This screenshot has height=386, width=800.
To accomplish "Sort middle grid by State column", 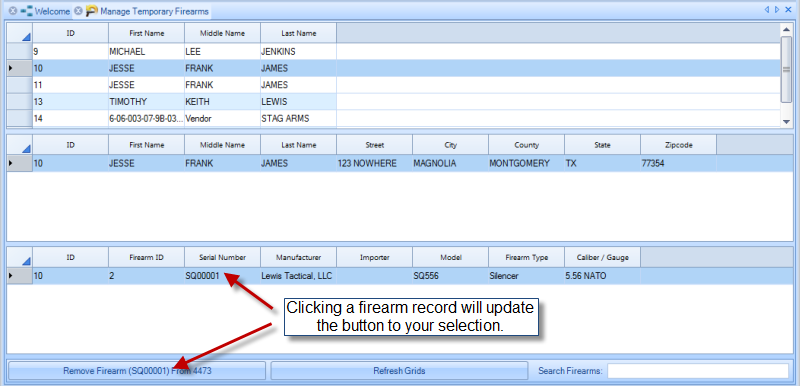I will 603,145.
